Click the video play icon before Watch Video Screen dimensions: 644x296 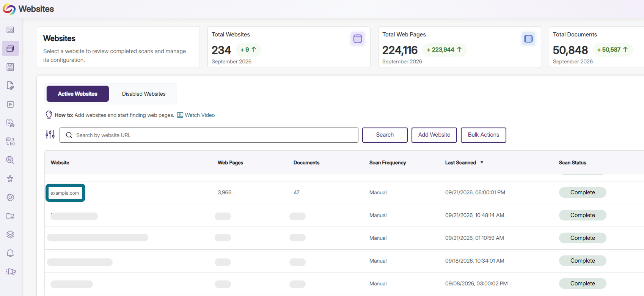[x=180, y=115]
